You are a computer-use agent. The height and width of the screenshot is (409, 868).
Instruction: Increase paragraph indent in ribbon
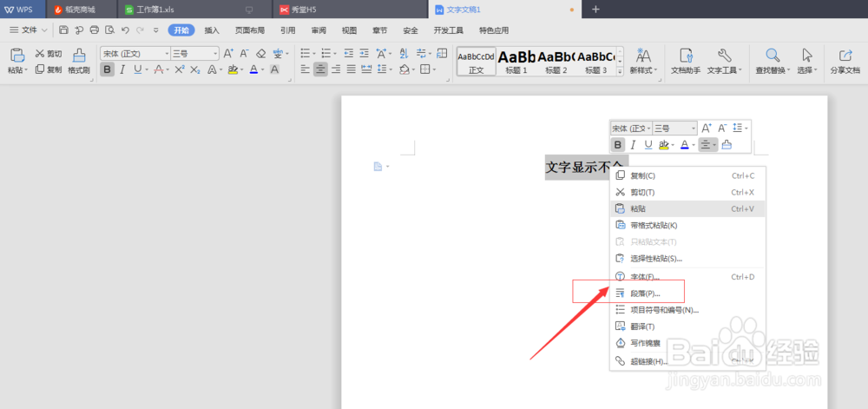point(365,54)
